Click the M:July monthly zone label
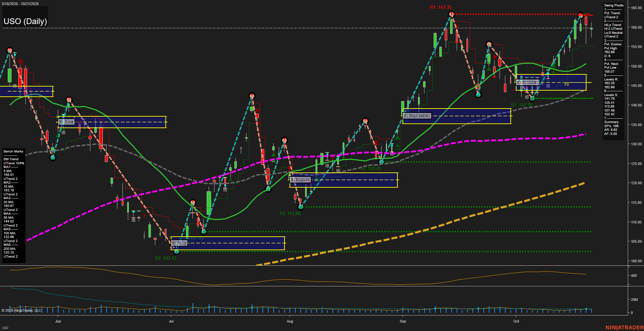This screenshot has width=644, height=331. (x=179, y=243)
